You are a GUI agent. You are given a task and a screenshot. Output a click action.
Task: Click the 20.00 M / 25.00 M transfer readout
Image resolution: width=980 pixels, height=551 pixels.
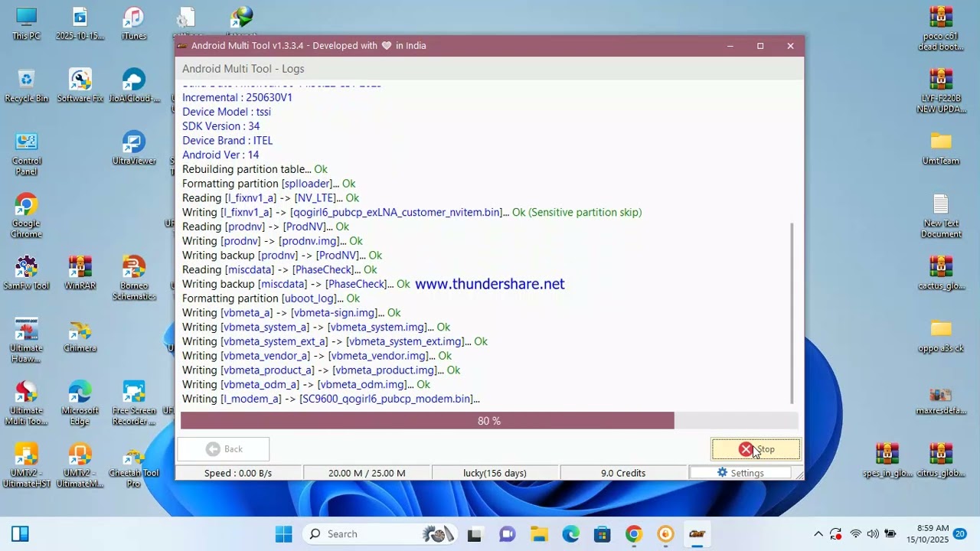click(x=367, y=473)
